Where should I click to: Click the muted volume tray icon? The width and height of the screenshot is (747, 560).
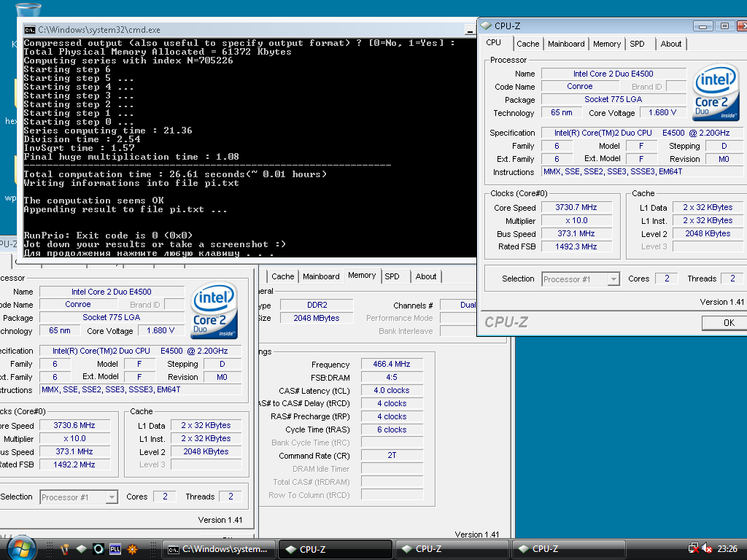(707, 548)
